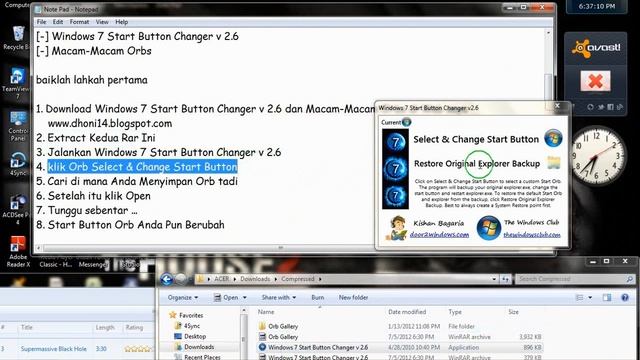The height and width of the screenshot is (360, 640).
Task: Click the Notepad horizontal scrollbar thumb
Action: (280, 248)
